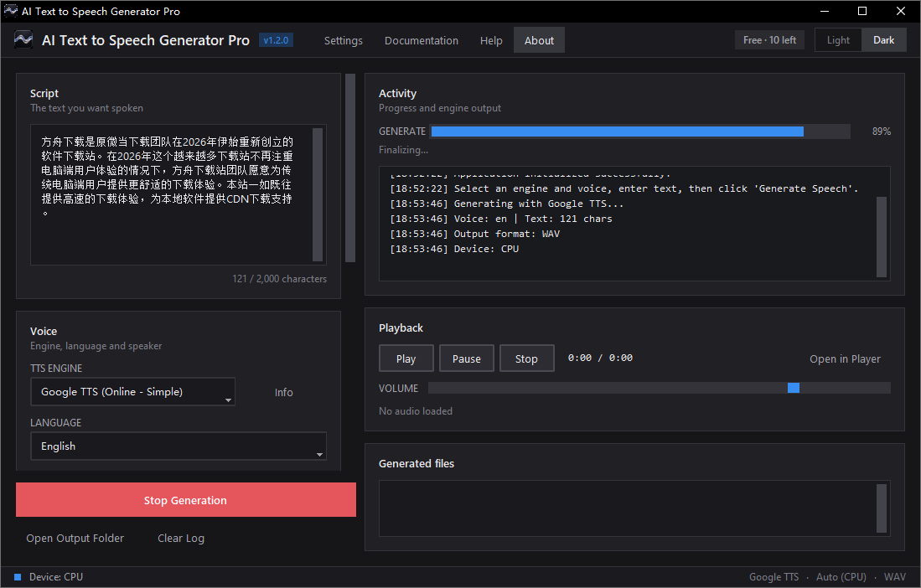This screenshot has width=921, height=588.
Task: Click the volume slider handle
Action: [794, 388]
